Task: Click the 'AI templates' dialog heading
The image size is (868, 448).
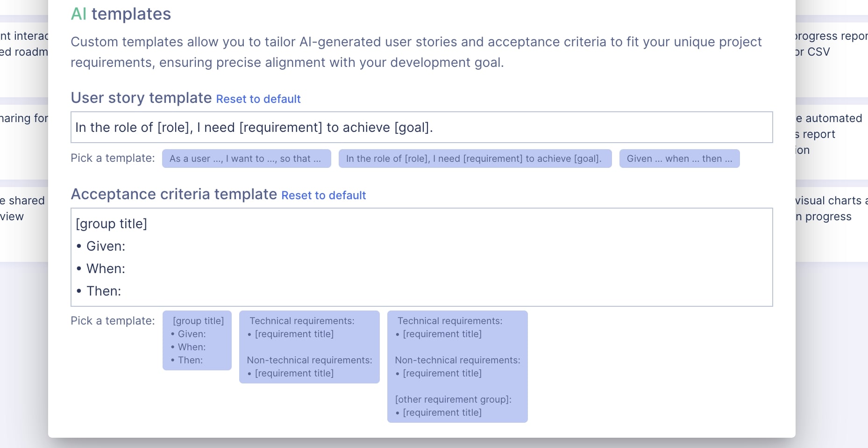Action: pos(121,14)
